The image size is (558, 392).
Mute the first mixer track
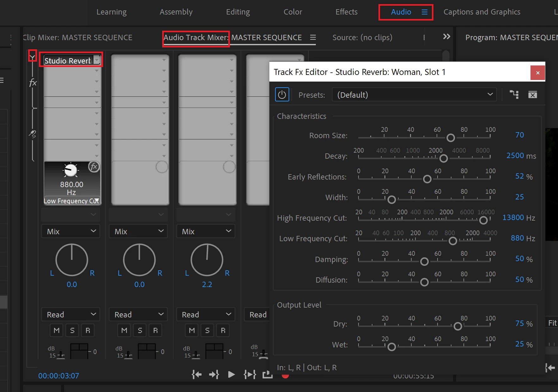(57, 330)
